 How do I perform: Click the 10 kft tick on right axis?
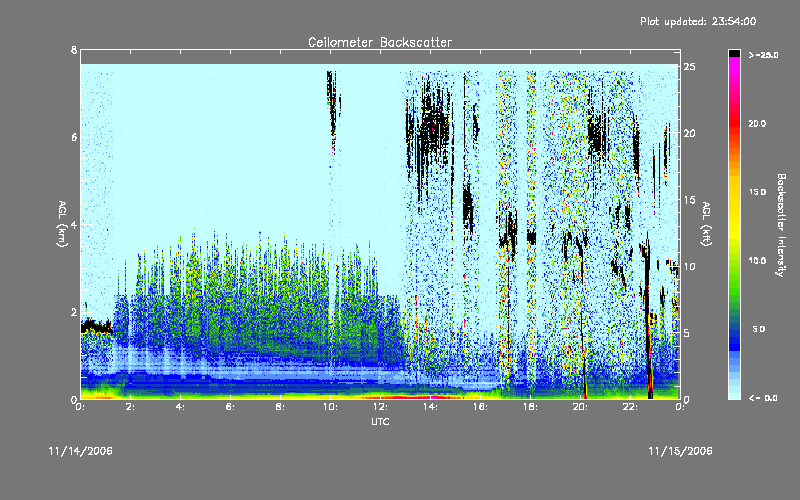pyautogui.click(x=689, y=266)
